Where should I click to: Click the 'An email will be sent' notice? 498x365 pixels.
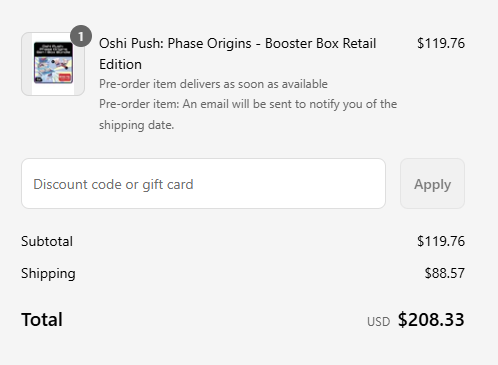(x=248, y=104)
